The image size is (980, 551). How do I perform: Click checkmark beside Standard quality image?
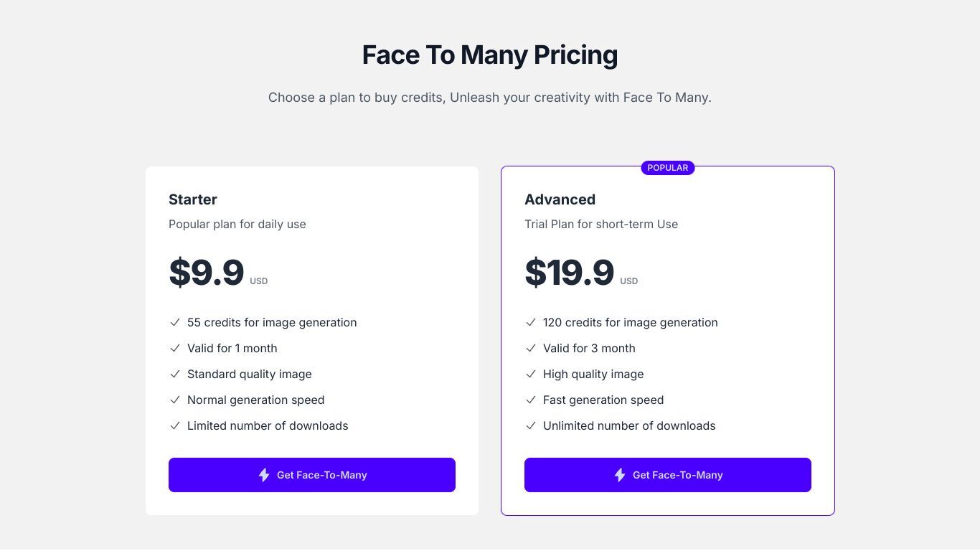tap(174, 375)
